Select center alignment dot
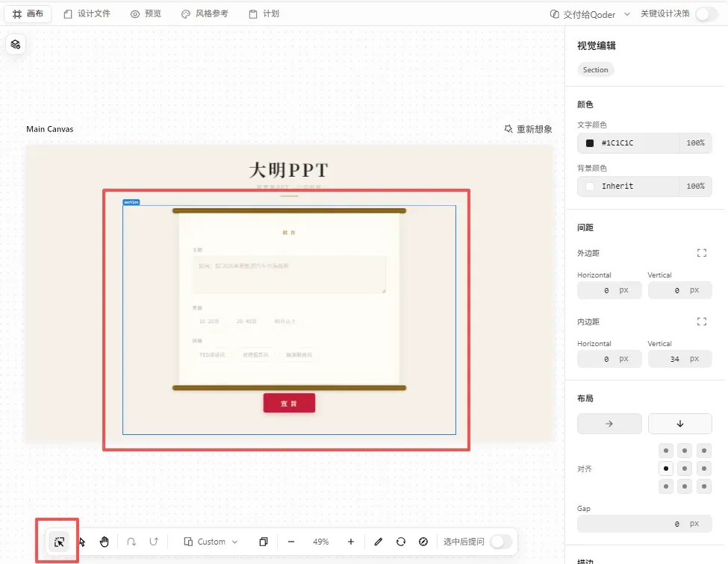Viewport: 728px width, 564px height. pyautogui.click(x=685, y=469)
